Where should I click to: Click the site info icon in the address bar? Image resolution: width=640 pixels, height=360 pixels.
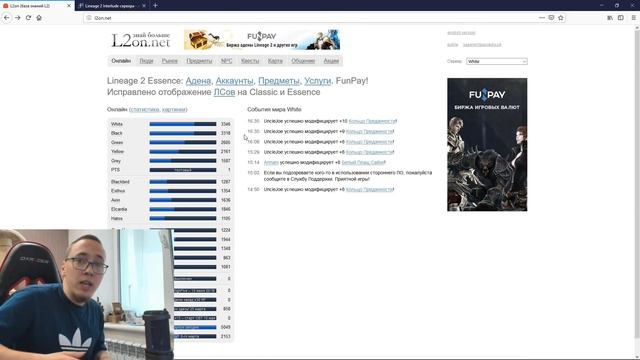pyautogui.click(x=89, y=18)
